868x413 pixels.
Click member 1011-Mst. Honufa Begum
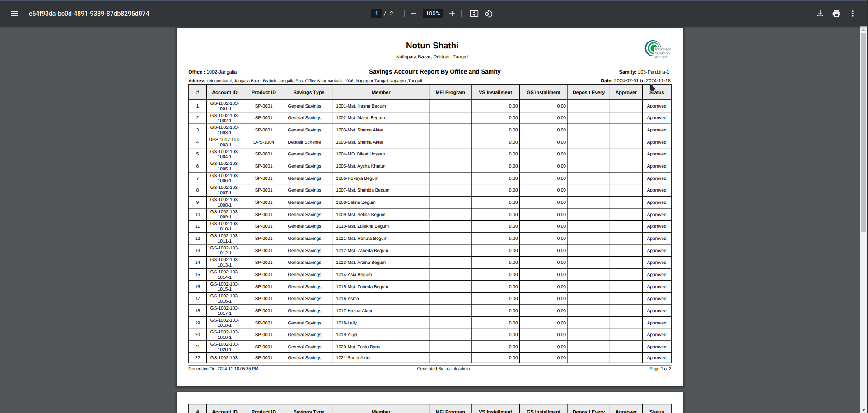[362, 239]
